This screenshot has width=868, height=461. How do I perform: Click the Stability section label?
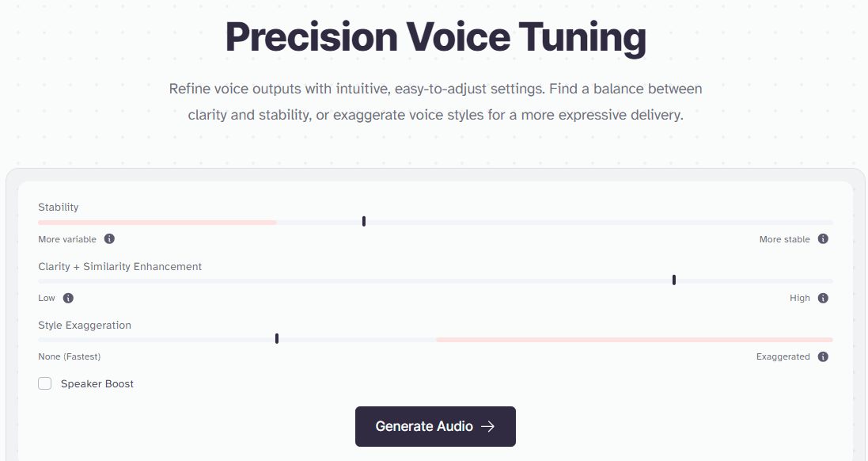point(59,207)
